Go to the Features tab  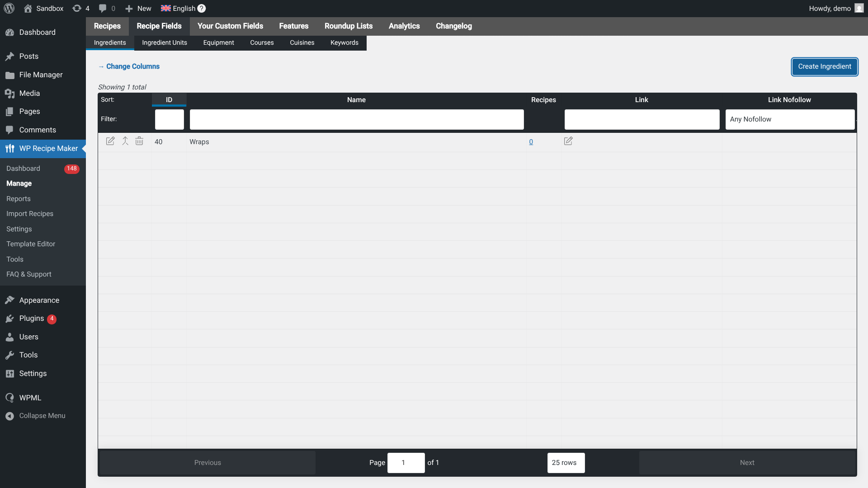tap(294, 26)
